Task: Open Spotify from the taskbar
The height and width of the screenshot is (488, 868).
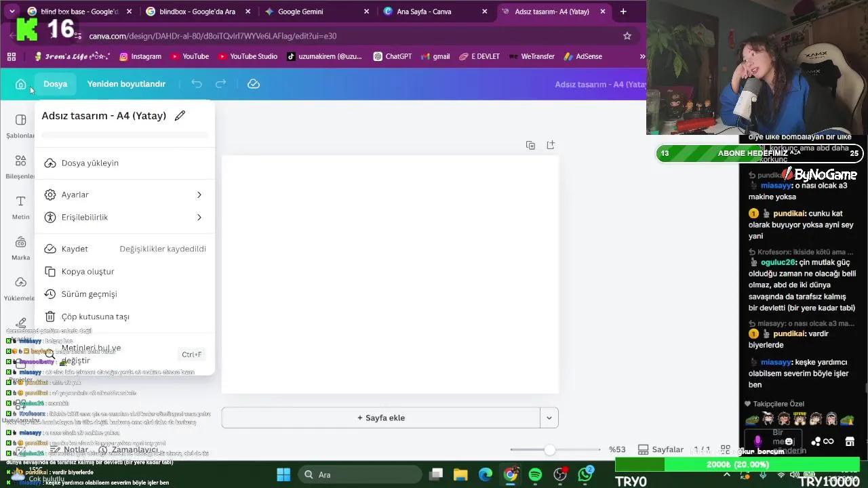Action: coord(535,474)
